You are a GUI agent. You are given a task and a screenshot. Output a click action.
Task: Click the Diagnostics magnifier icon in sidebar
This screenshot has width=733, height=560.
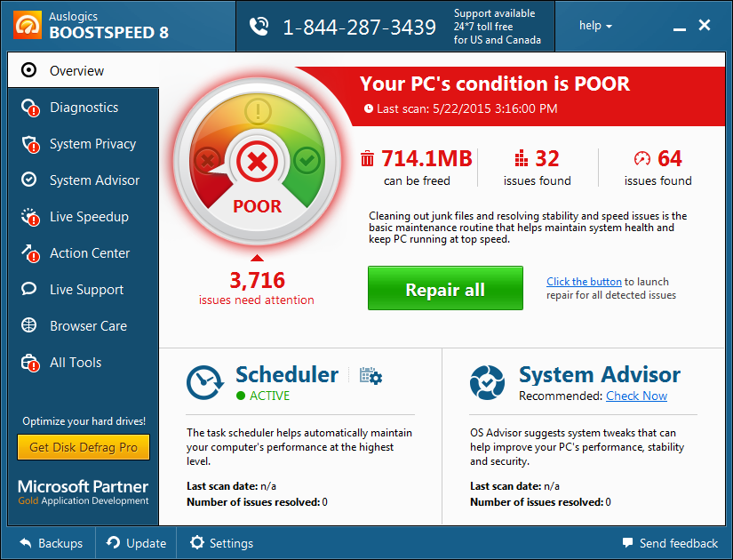pos(29,108)
